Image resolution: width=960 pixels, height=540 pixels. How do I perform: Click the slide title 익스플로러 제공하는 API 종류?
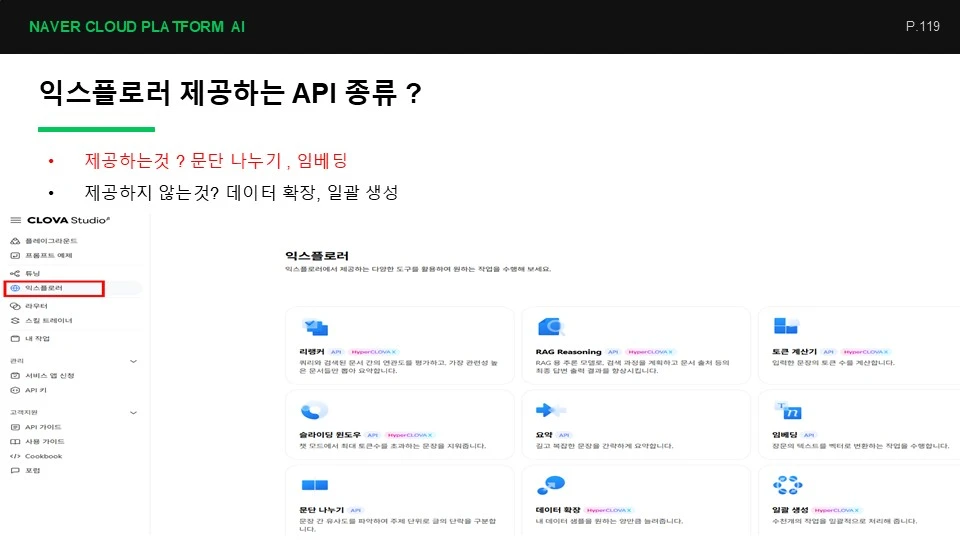point(230,93)
